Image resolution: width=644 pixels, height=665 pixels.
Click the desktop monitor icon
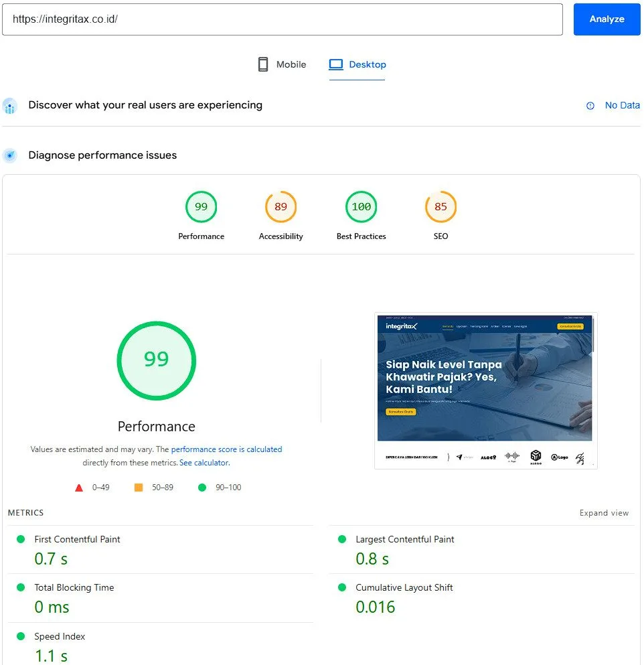pyautogui.click(x=336, y=64)
